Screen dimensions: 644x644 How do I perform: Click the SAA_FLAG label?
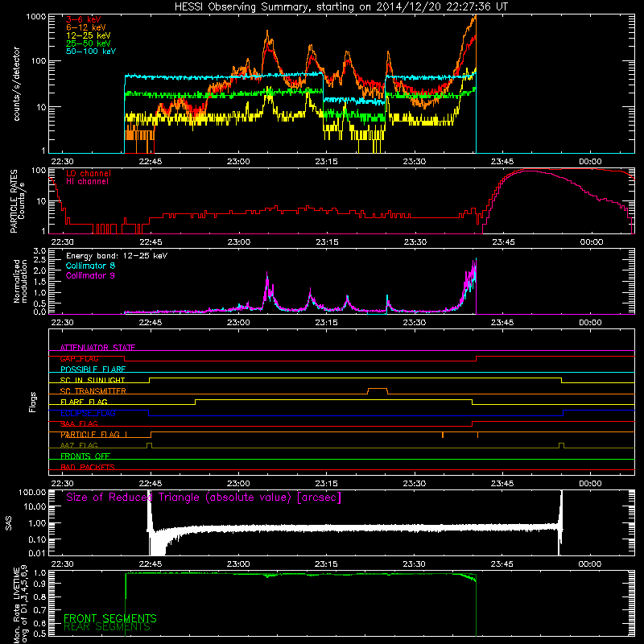[79, 423]
